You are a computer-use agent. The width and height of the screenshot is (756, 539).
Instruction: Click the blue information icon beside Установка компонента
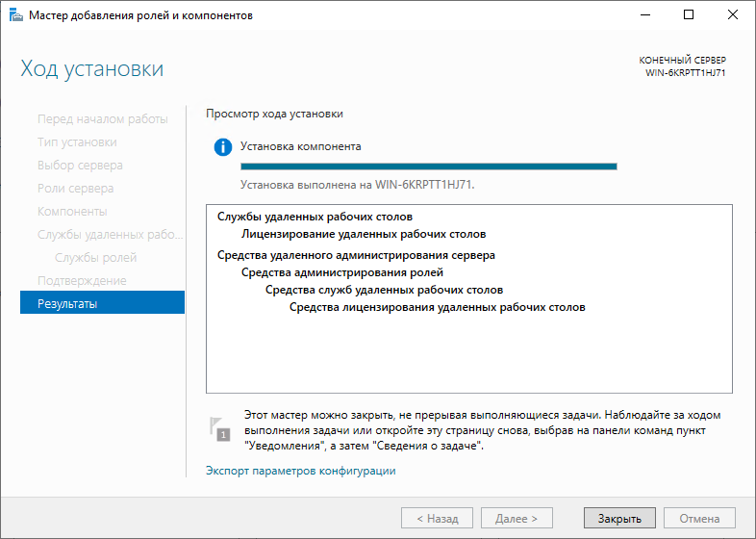coord(223,146)
